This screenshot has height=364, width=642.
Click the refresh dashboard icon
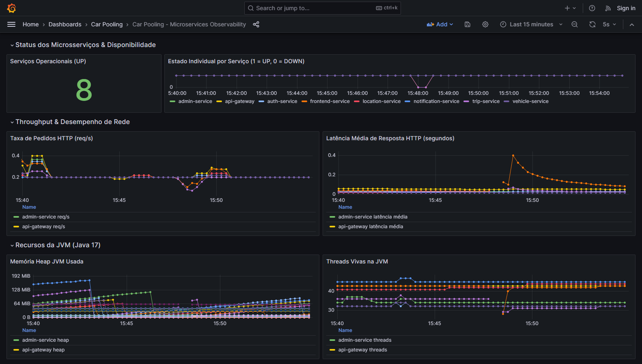pos(592,24)
